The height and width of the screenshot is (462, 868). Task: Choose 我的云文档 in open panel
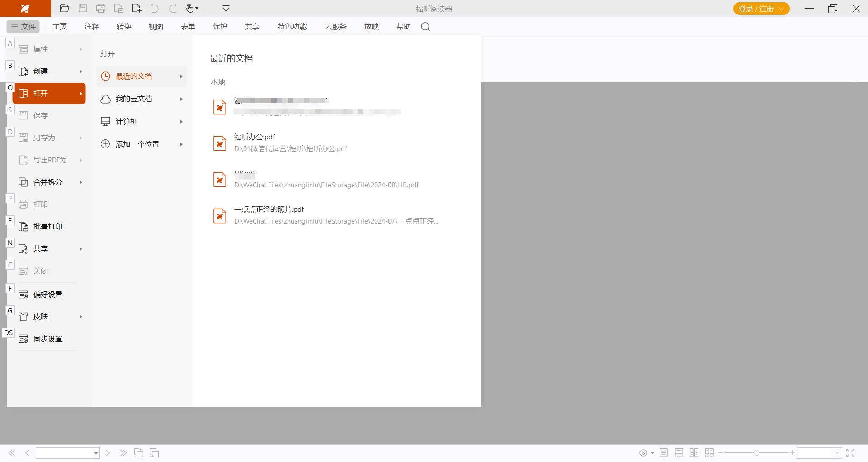tap(134, 99)
